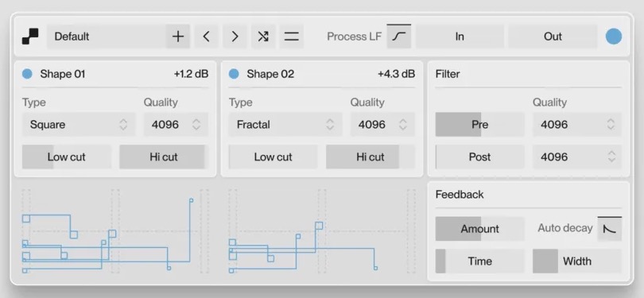644x298 pixels.
Task: Click the Auto decay label
Action: pyautogui.click(x=565, y=228)
